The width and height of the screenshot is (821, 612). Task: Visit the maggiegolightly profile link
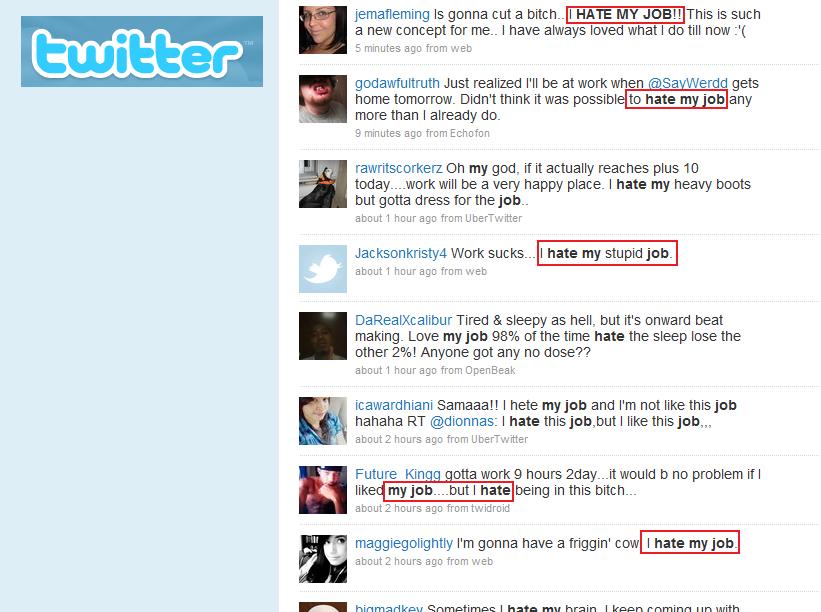click(404, 543)
